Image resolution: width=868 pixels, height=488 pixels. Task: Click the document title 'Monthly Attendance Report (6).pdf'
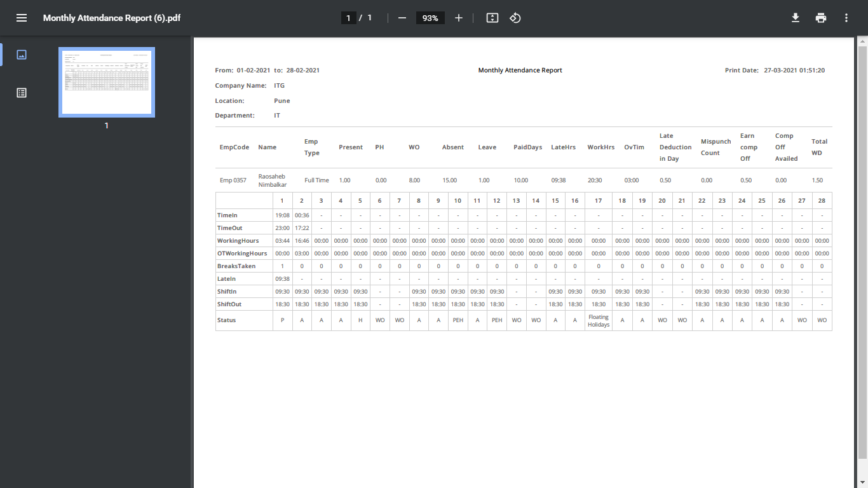click(x=112, y=18)
